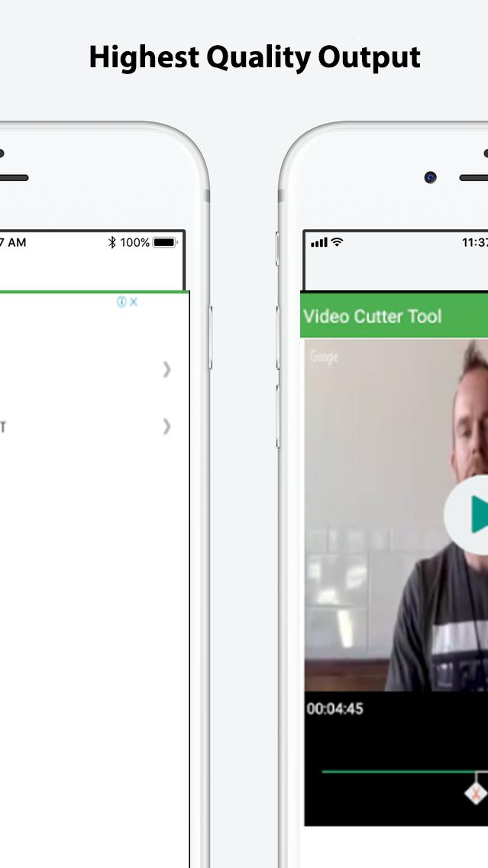Tap the Bluetooth status icon
The image size is (488, 868).
coord(112,242)
